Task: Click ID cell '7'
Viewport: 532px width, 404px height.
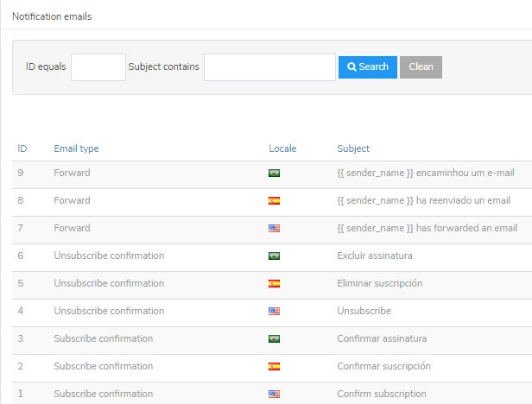Action: pyautogui.click(x=21, y=228)
